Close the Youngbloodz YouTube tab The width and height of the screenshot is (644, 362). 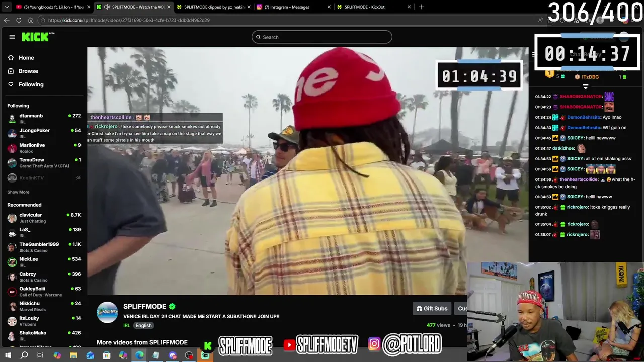tap(89, 7)
